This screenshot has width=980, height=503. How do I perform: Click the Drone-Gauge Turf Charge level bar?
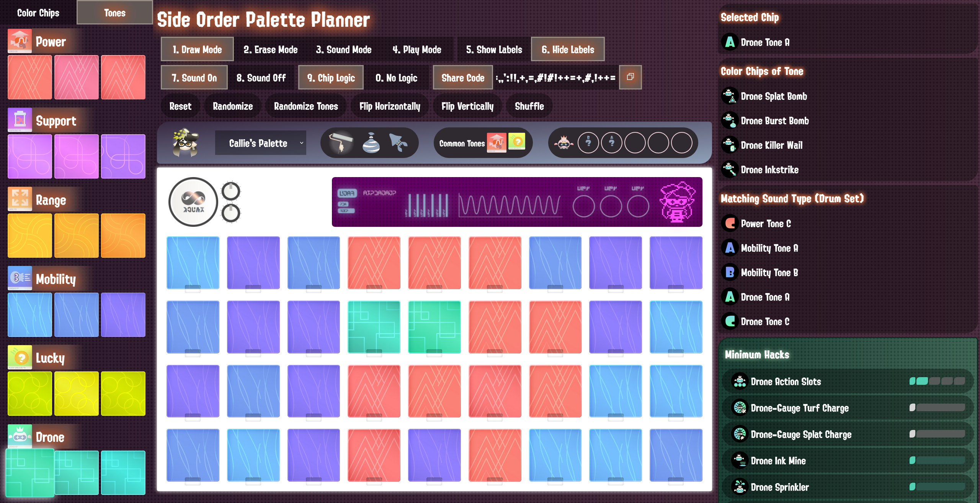[x=937, y=407]
